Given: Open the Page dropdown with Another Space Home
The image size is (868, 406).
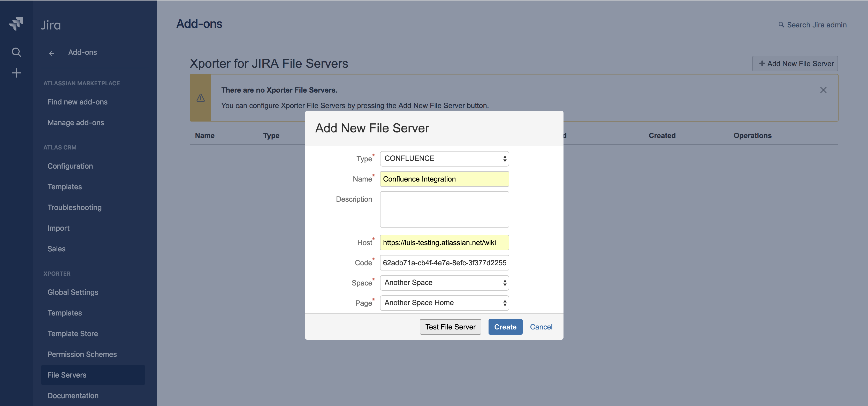Looking at the screenshot, I should click(x=444, y=303).
